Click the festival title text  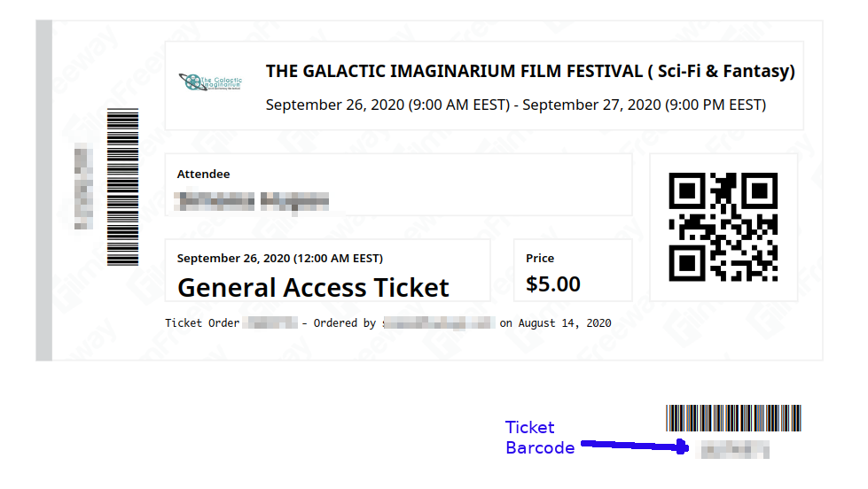click(530, 72)
